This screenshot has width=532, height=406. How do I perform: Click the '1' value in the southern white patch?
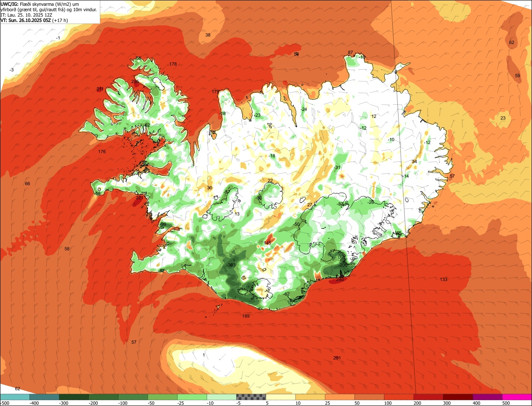(x=204, y=355)
